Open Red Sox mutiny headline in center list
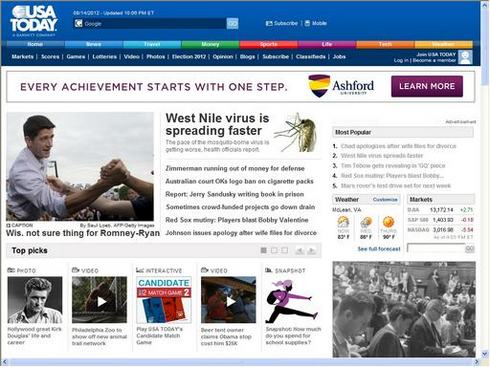490x367 pixels. (x=237, y=220)
